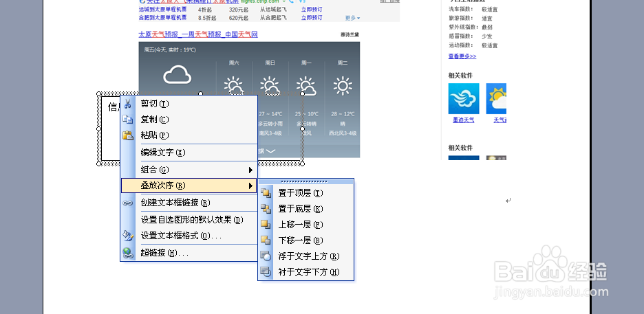The width and height of the screenshot is (644, 314).
Task: Click the Bring to Front icon (置于顶层)
Action: click(x=266, y=192)
